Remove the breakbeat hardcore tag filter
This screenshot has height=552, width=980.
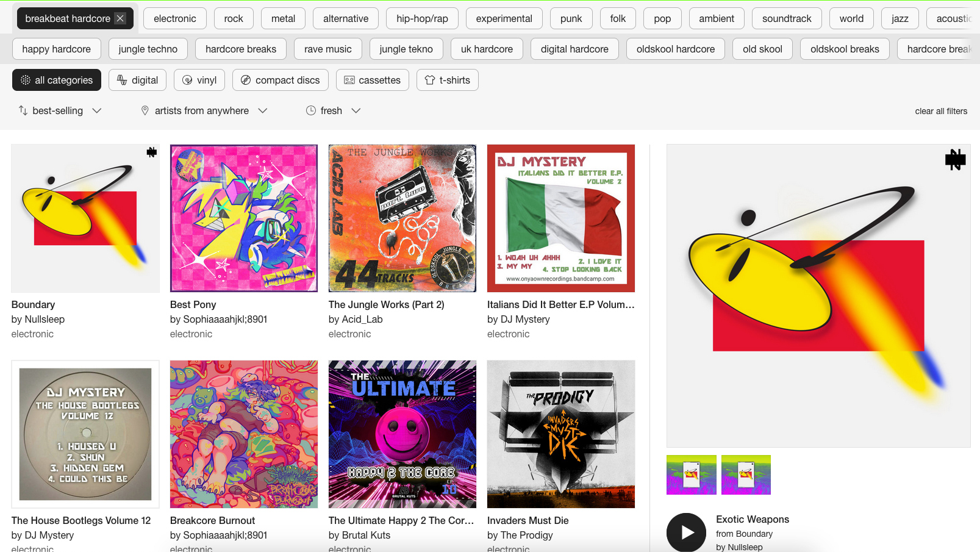120,18
